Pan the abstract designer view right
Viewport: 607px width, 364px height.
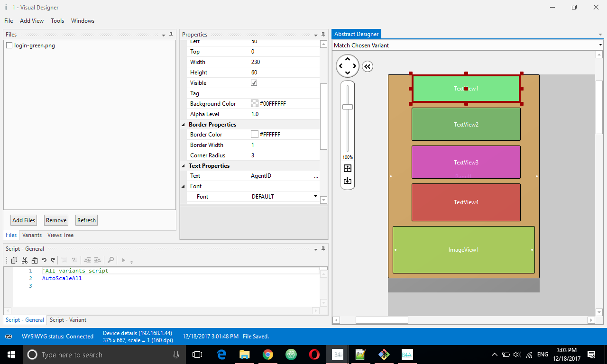[355, 66]
